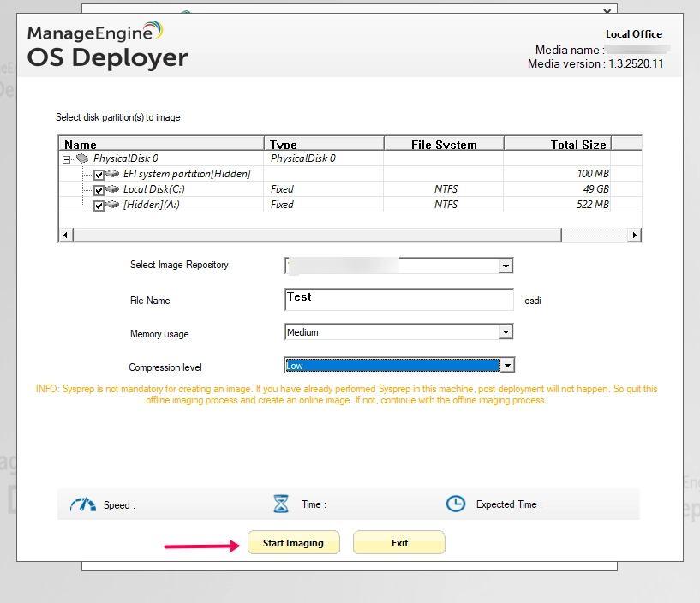This screenshot has height=603, width=700.
Task: Click the Medium value in Memory usage
Action: click(x=302, y=332)
